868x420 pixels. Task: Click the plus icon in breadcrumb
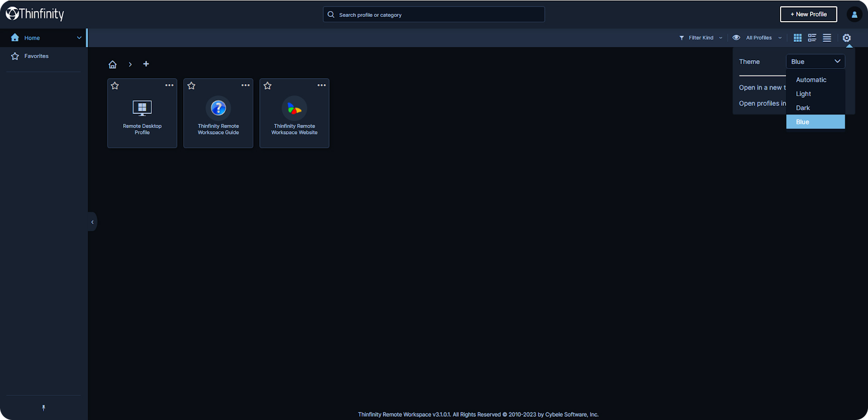click(x=146, y=64)
